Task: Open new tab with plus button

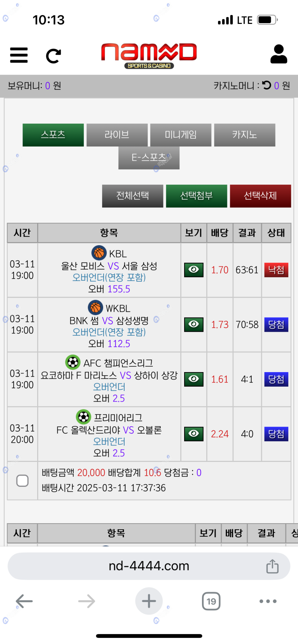Action: point(149,601)
